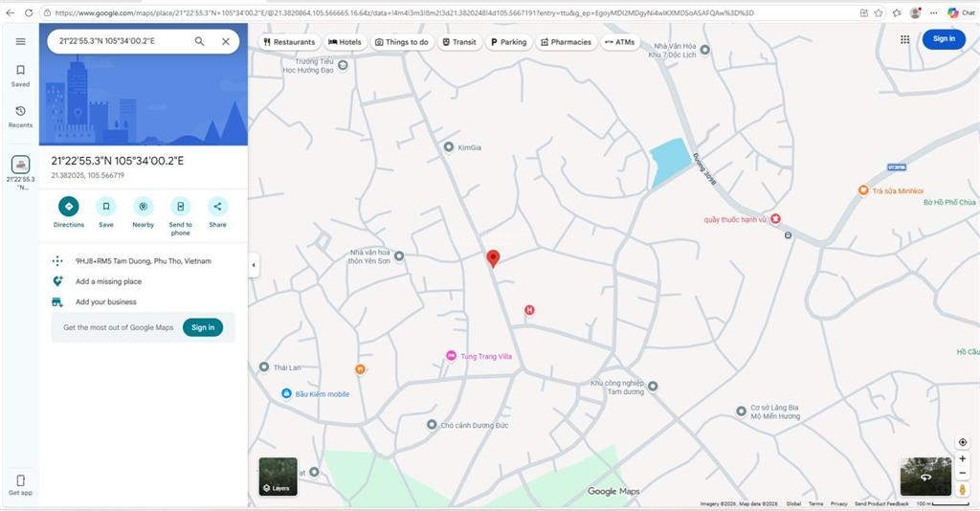The height and width of the screenshot is (511, 980).
Task: Click the Terms link
Action: (x=815, y=503)
